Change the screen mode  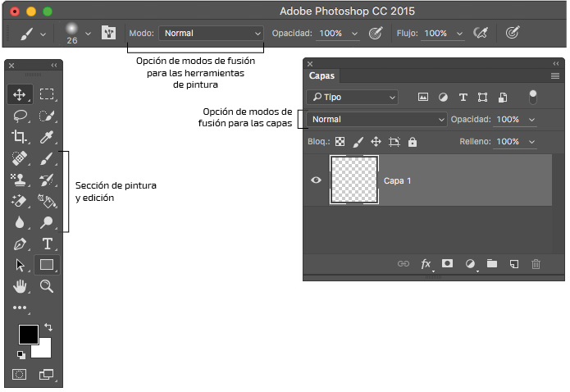pyautogui.click(x=46, y=374)
